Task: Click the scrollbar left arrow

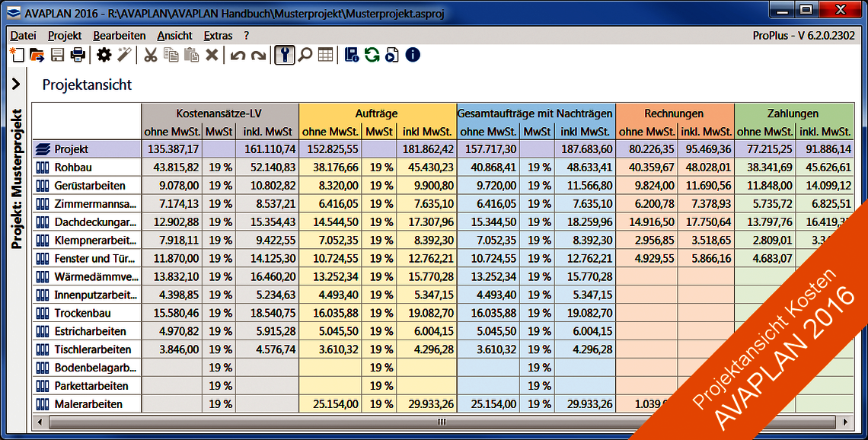Action: (x=39, y=422)
